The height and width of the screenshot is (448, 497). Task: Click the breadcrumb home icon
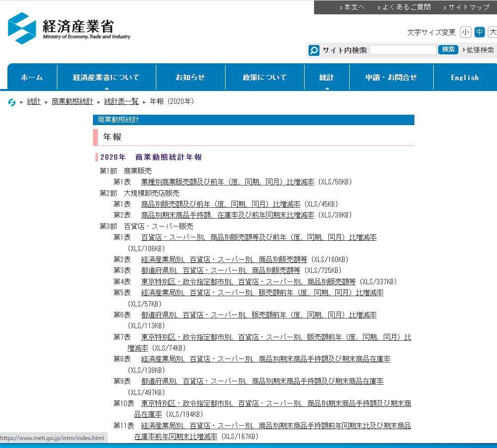click(12, 102)
